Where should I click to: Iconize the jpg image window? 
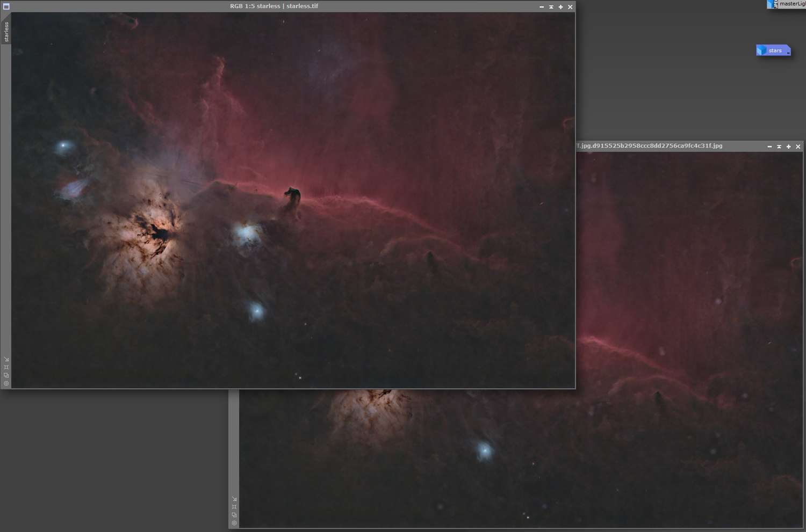point(769,147)
